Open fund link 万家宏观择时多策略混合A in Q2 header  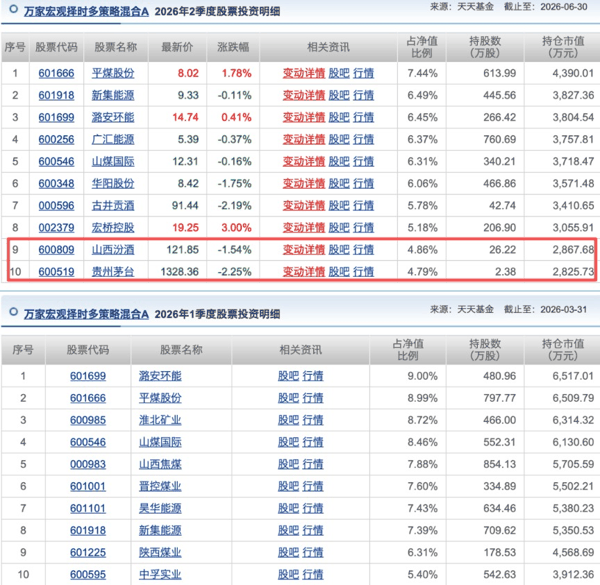86,11
